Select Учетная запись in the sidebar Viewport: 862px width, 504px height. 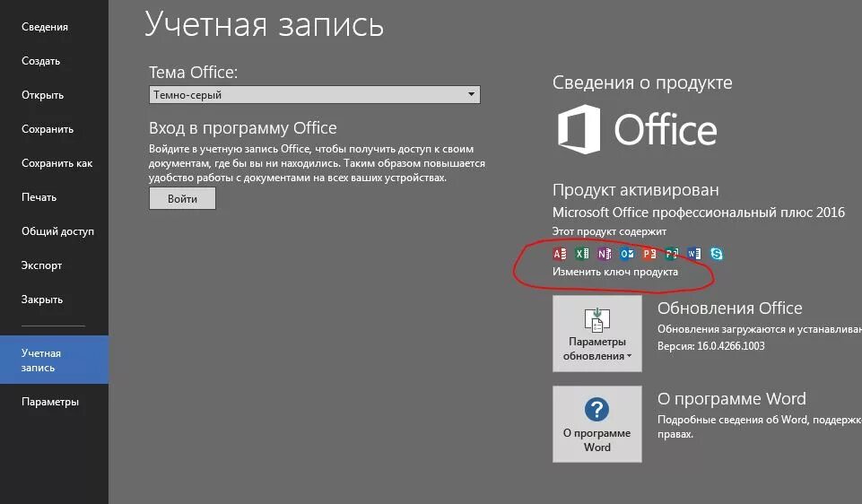(x=54, y=360)
